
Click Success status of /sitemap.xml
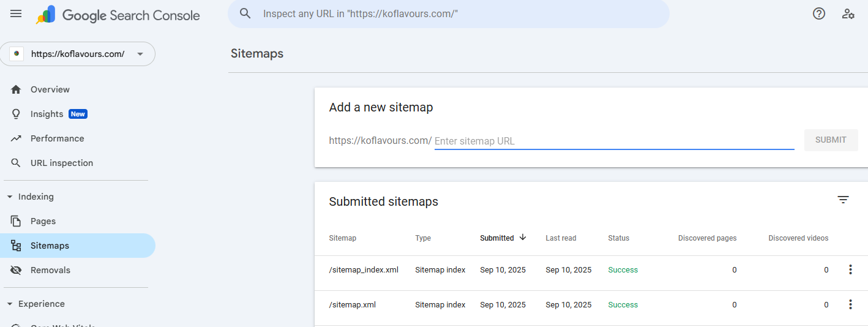tap(623, 305)
